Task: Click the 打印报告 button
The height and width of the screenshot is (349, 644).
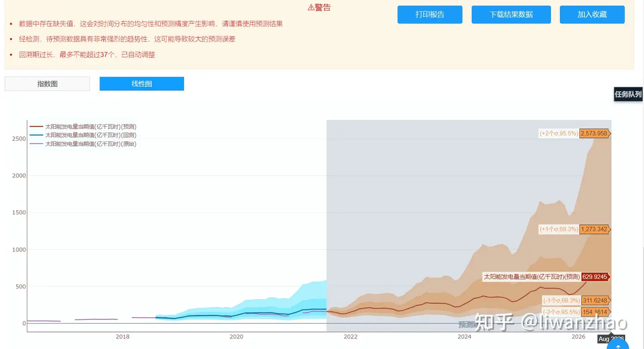Action: 430,14
